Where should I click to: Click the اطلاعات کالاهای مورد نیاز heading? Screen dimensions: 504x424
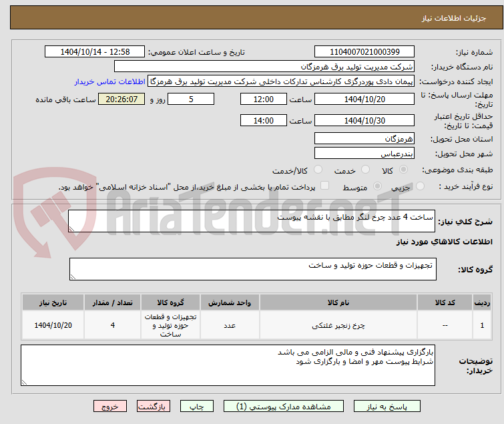444,242
